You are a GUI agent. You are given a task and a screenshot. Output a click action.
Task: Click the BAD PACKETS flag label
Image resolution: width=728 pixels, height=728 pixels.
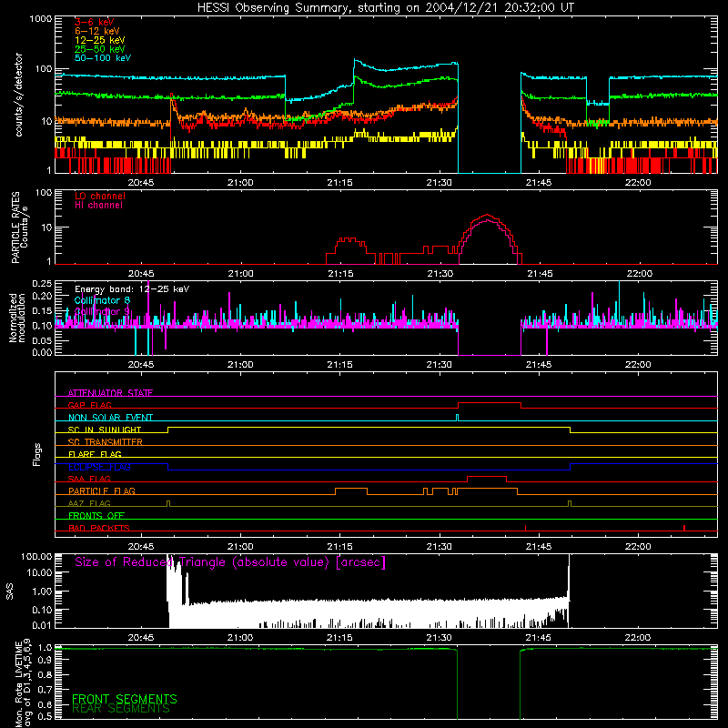99,528
